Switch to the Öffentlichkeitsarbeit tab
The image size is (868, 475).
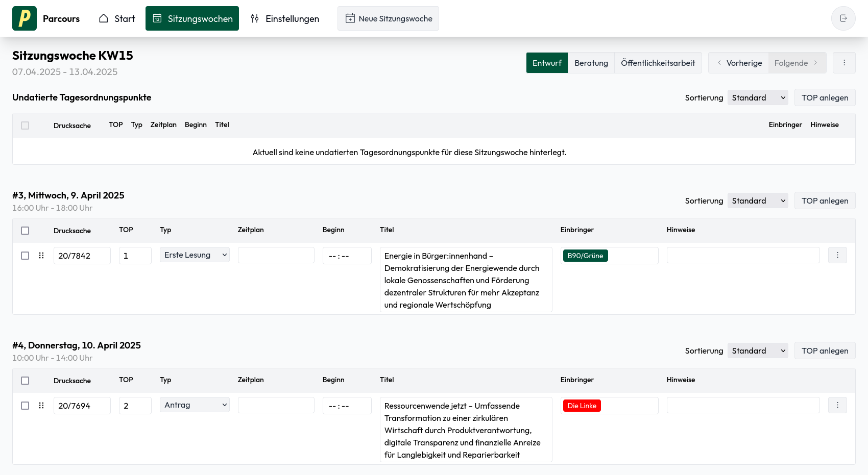point(658,63)
